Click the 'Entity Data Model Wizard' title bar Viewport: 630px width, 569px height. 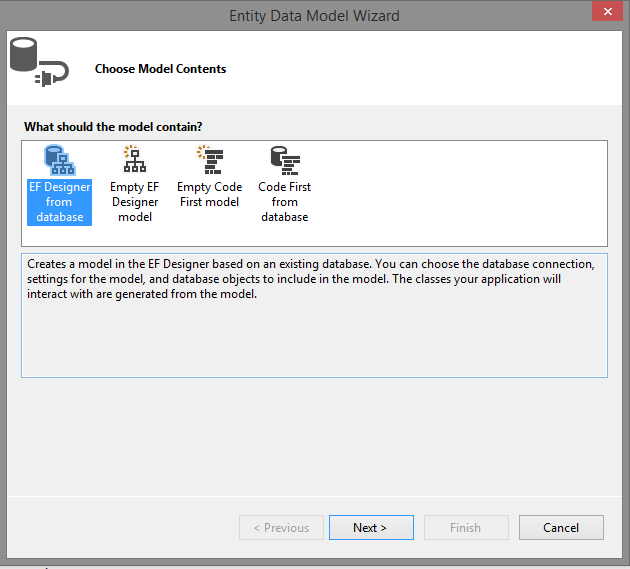click(x=314, y=16)
